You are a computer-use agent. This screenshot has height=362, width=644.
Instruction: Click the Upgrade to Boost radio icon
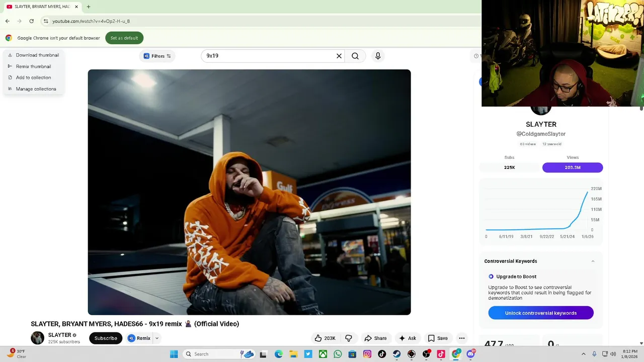pyautogui.click(x=491, y=277)
